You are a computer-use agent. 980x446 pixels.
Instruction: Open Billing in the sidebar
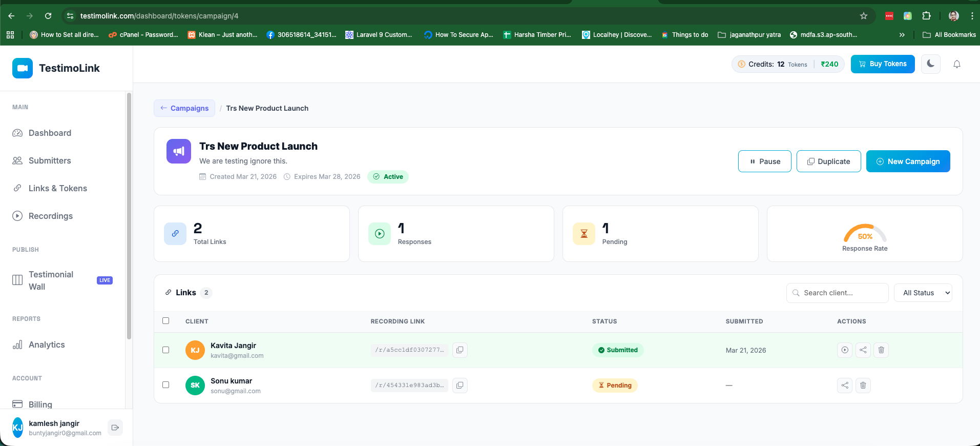click(40, 404)
